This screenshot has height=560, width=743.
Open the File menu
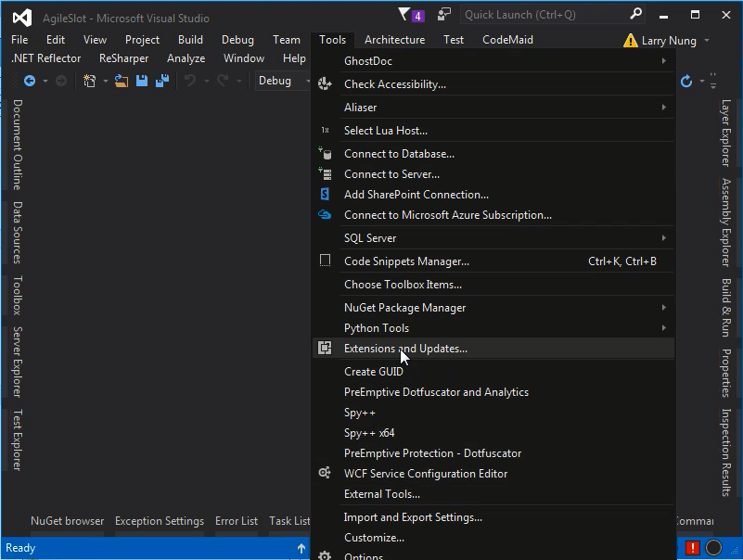pos(19,40)
